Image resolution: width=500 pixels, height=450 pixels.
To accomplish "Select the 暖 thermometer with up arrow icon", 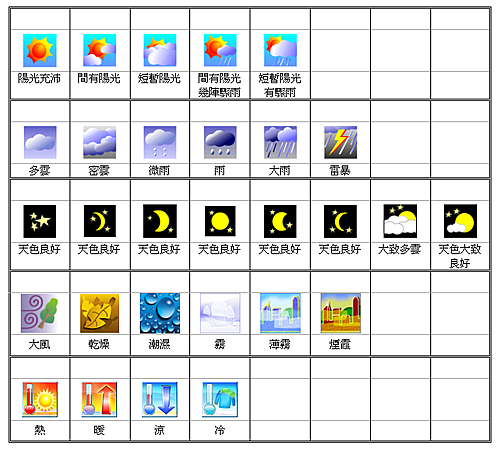I will pyautogui.click(x=100, y=400).
